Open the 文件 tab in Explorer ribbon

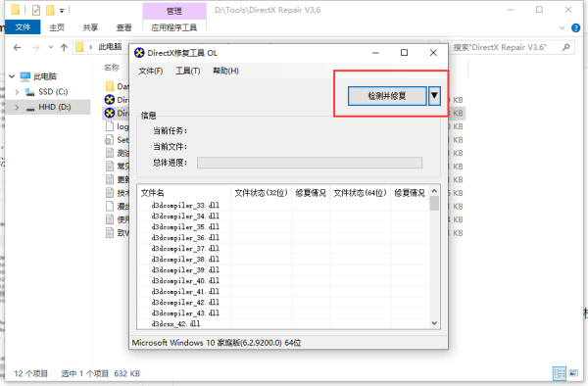23,27
